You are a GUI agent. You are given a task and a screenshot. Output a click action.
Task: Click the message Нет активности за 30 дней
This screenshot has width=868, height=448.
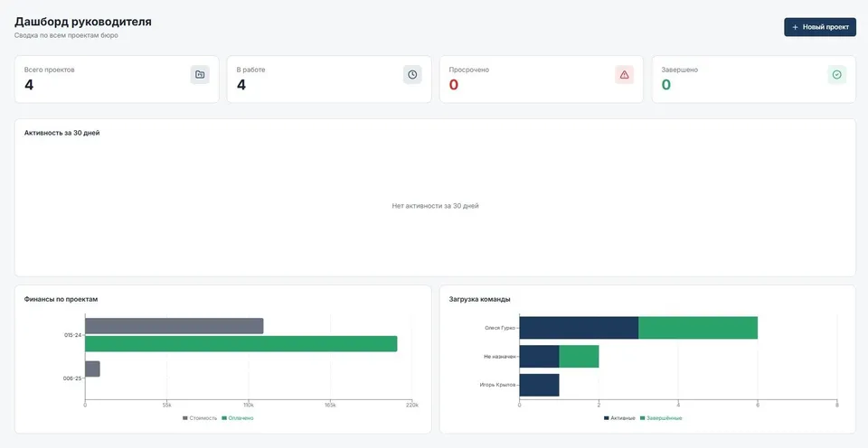435,206
